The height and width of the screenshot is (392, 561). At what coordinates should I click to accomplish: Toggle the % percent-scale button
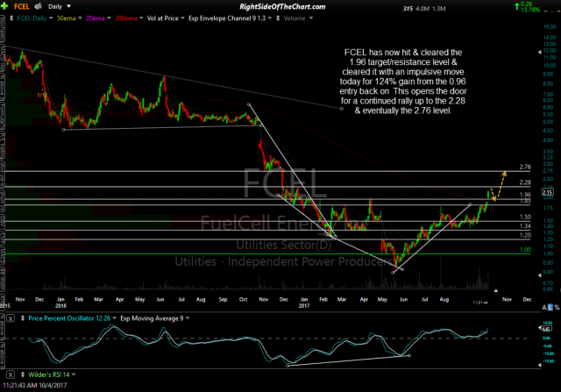[x=557, y=308]
